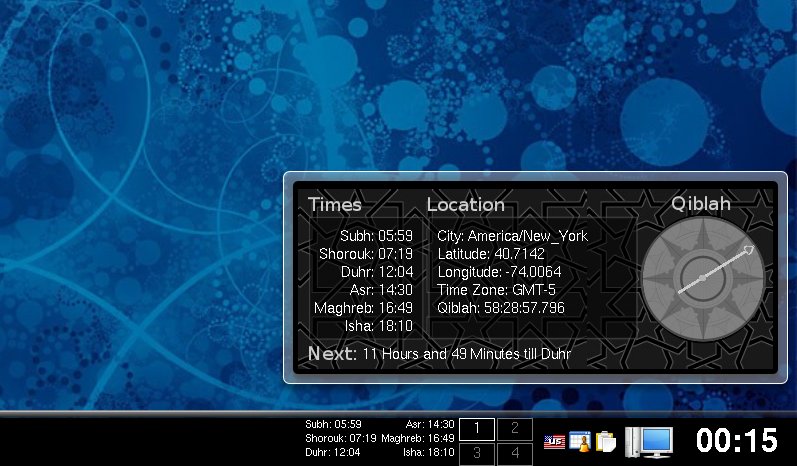
Task: Select Shorouk: 07:19 in desktop widget
Action: click(x=366, y=254)
